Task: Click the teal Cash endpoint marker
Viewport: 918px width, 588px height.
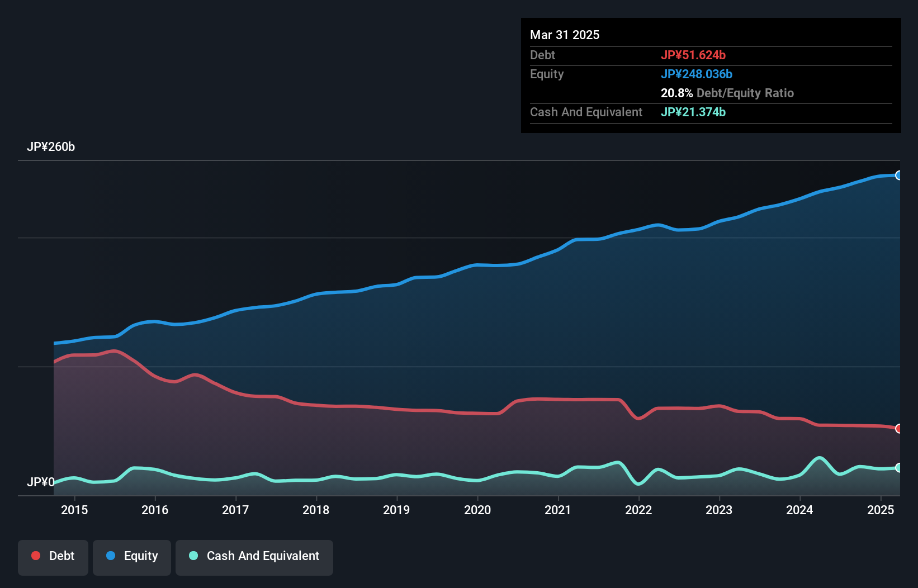Action: point(898,468)
